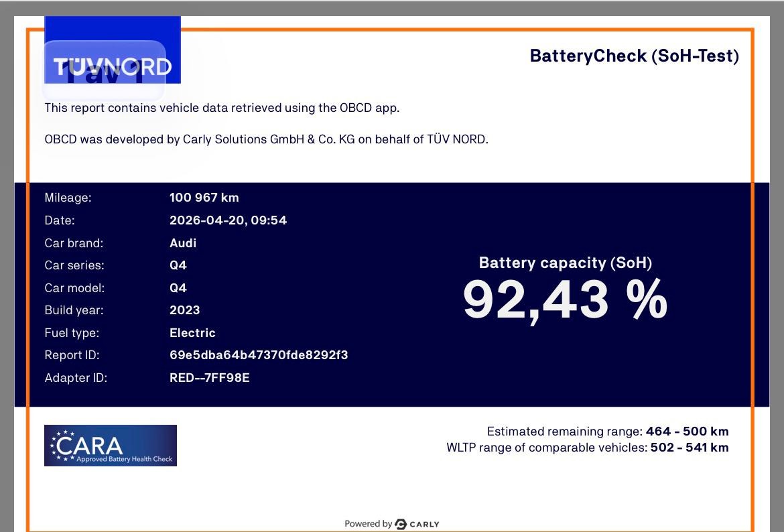The width and height of the screenshot is (784, 532).
Task: Click the 'Powered by' text in the footer
Action: click(368, 524)
